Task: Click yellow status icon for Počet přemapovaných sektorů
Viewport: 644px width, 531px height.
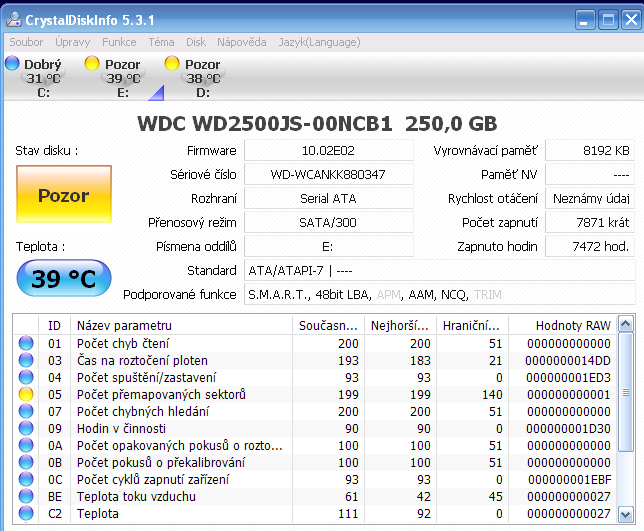Action: [26, 394]
